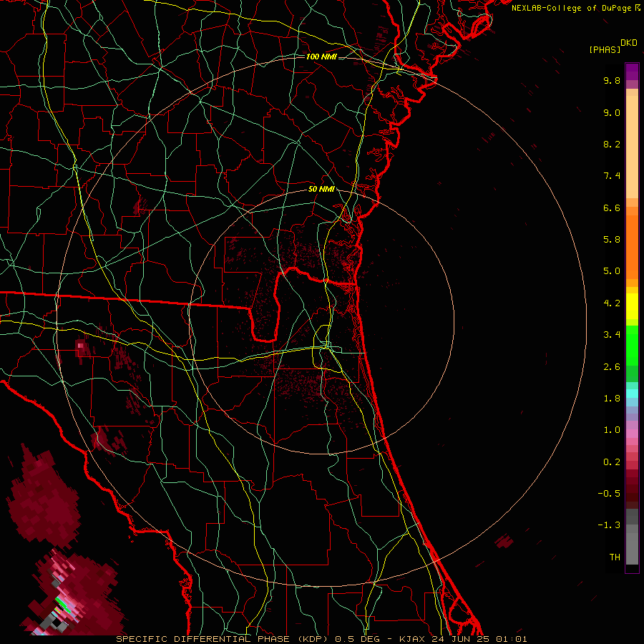Image resolution: width=644 pixels, height=644 pixels.
Task: Click the 0.2 legend value
Action: [612, 462]
